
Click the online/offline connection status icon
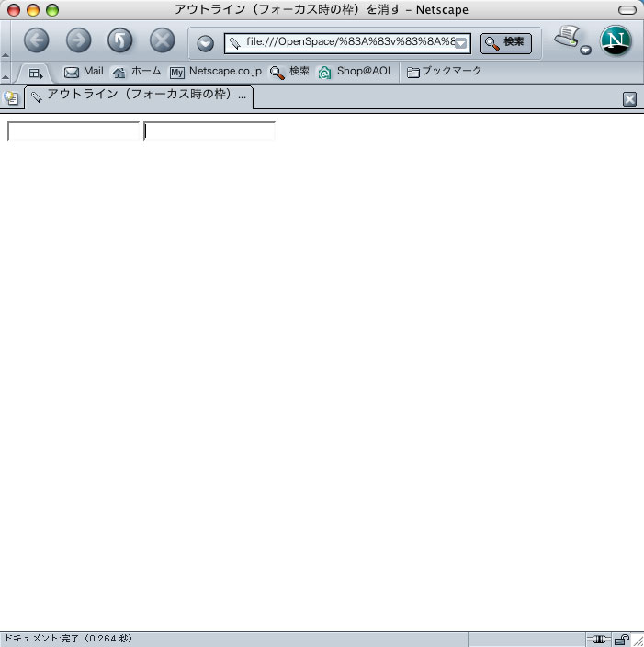(x=599, y=639)
